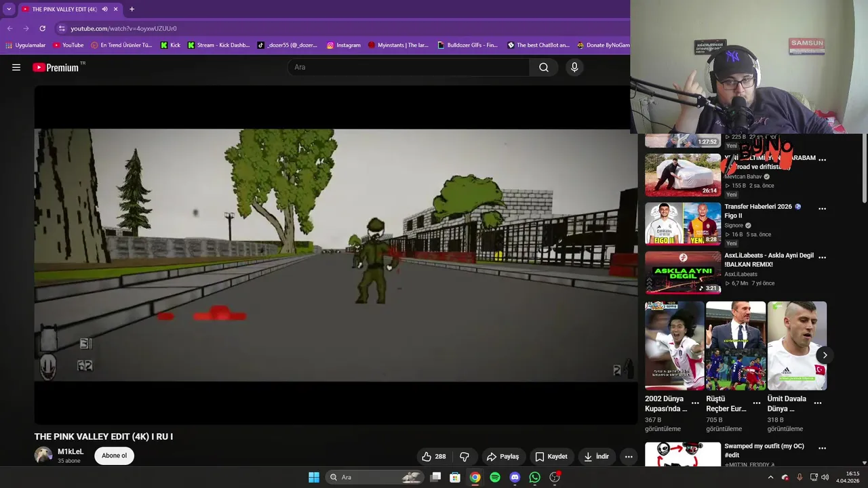
Task: Open the 26:14 covered car video thumbnail
Action: [683, 175]
